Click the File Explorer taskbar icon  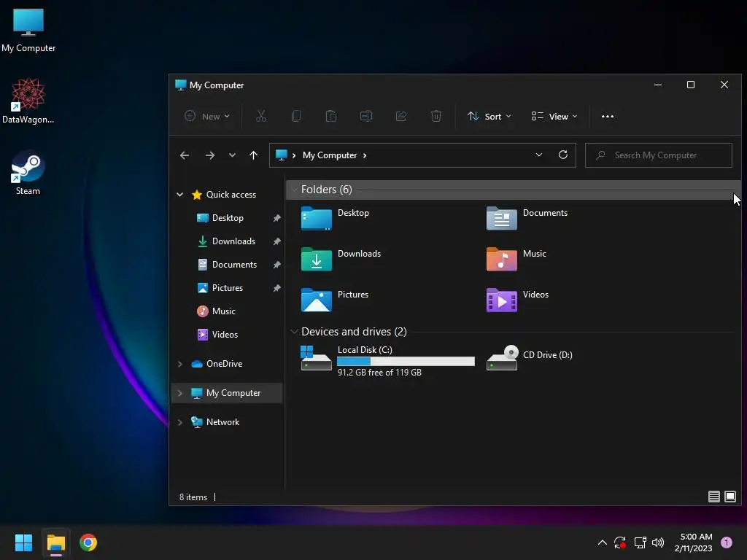55,542
